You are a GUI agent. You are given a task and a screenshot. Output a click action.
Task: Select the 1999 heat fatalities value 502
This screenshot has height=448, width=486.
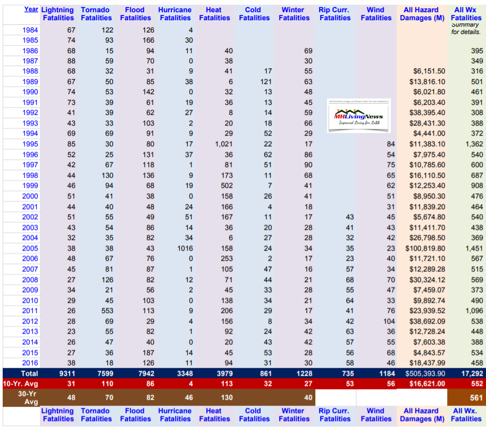point(227,186)
